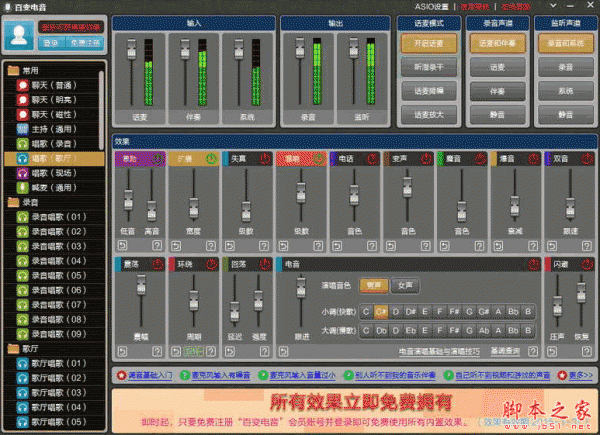The image size is (600, 435).
Task: Click the 监听 output volume fader
Action: click(354, 48)
